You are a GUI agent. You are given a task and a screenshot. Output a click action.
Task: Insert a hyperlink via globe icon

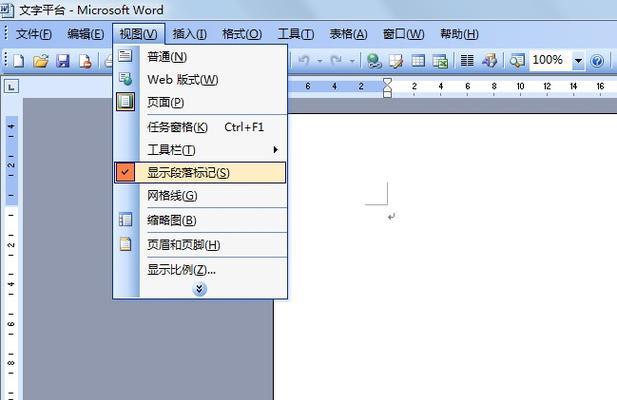click(x=374, y=61)
